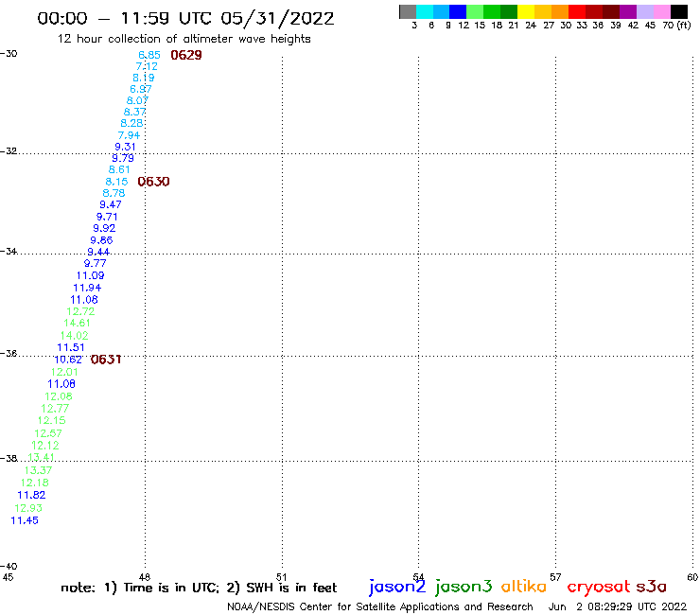Select the -32 latitude axis label
This screenshot has width=700, height=615.
pos(9,151)
